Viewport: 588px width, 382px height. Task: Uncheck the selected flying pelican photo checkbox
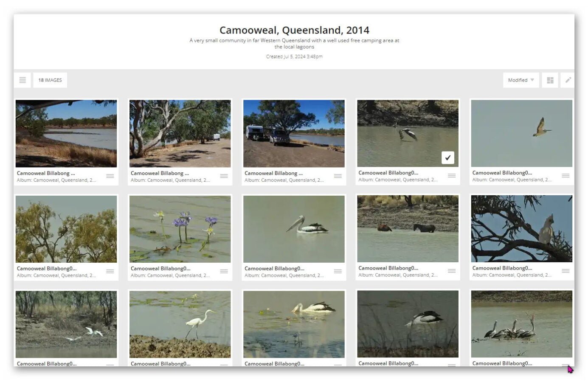coord(448,157)
